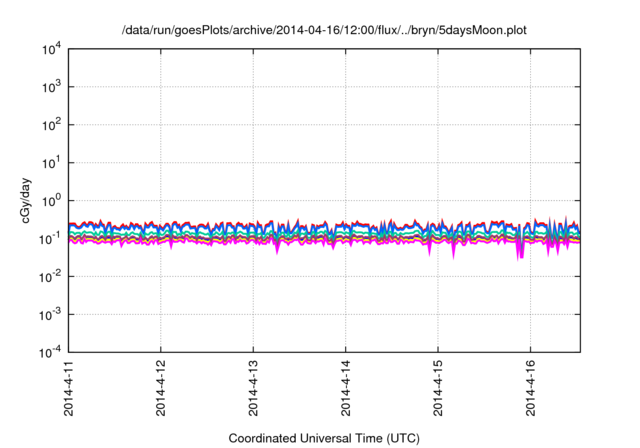Click the plot title file path text
The width and height of the screenshot is (640, 448).
click(320, 31)
